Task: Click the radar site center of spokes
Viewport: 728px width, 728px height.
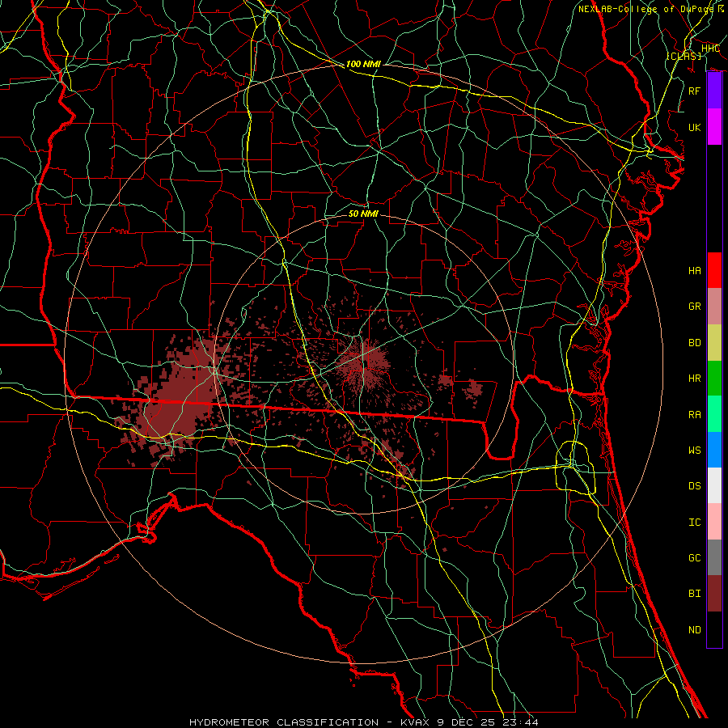Action: coord(363,364)
